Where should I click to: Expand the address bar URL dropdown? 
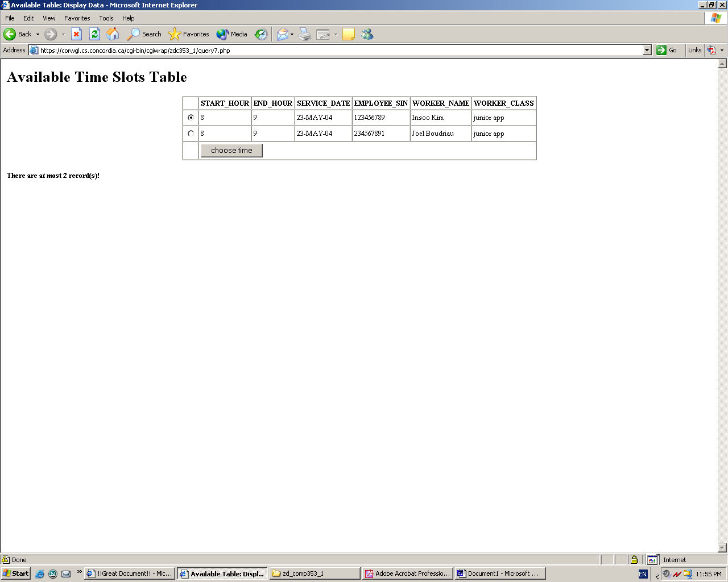tap(647, 50)
